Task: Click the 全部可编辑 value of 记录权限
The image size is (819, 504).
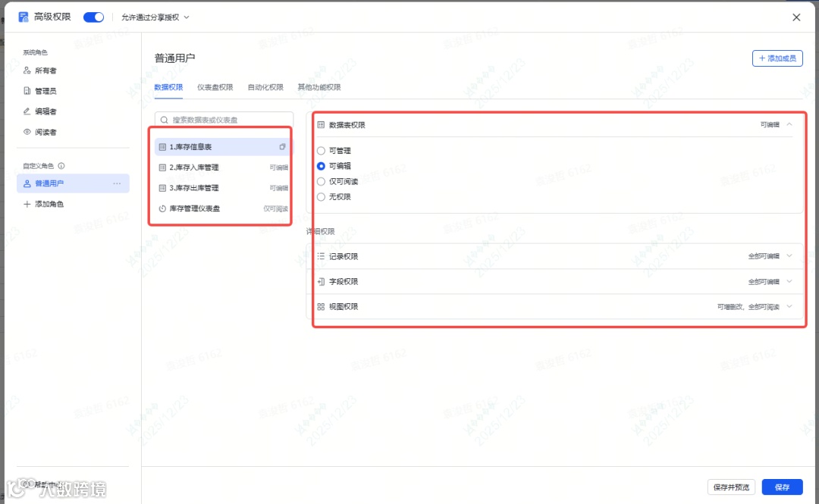Action: pyautogui.click(x=764, y=256)
